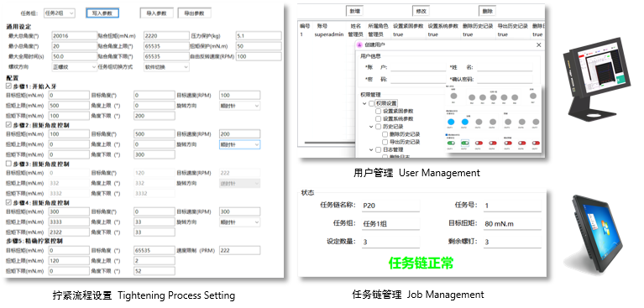Click the 导入参数 button
Image resolution: width=644 pixels, height=308 pixels.
click(156, 13)
